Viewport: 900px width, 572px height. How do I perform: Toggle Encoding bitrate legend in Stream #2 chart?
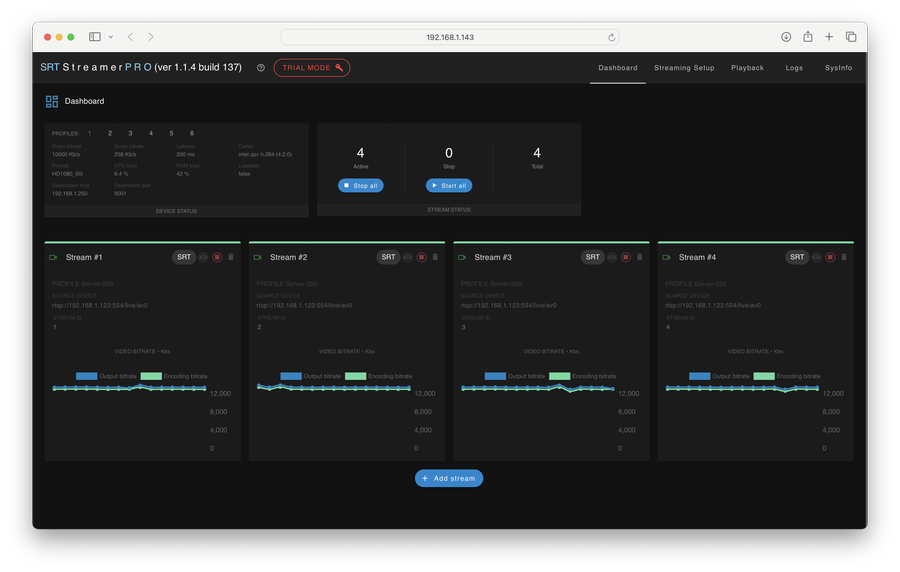coord(378,376)
